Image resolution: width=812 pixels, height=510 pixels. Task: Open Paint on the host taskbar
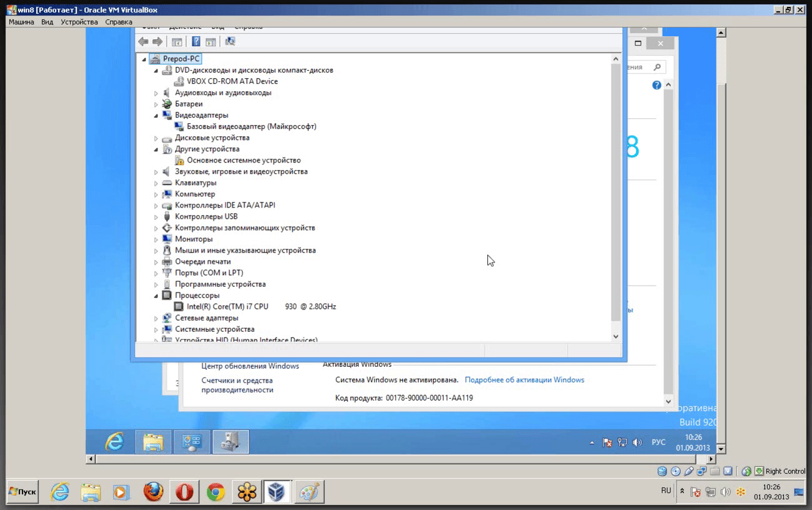(x=309, y=492)
